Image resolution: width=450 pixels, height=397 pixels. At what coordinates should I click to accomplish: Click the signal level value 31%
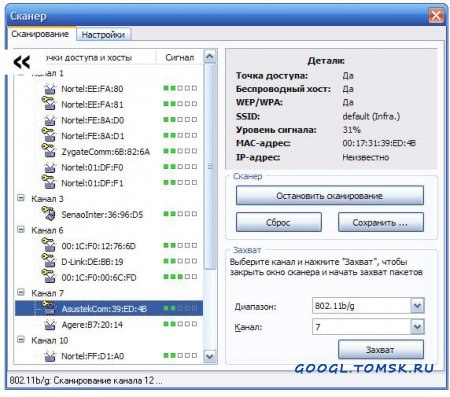click(351, 130)
